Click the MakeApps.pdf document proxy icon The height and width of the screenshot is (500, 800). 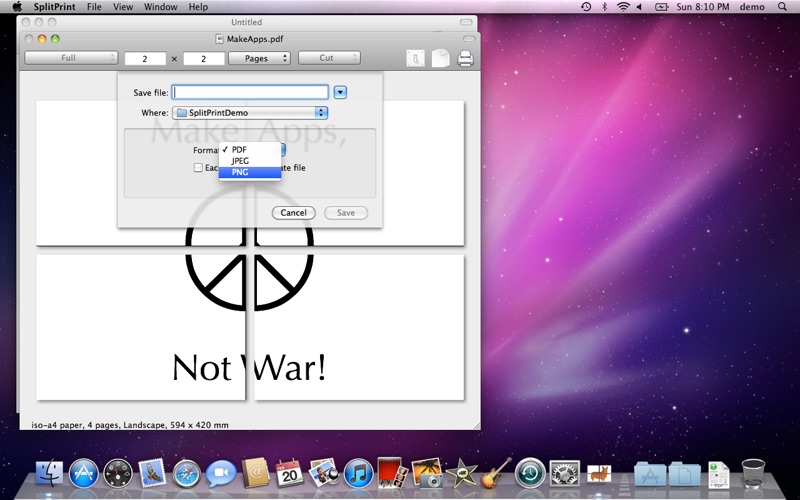tap(219, 39)
